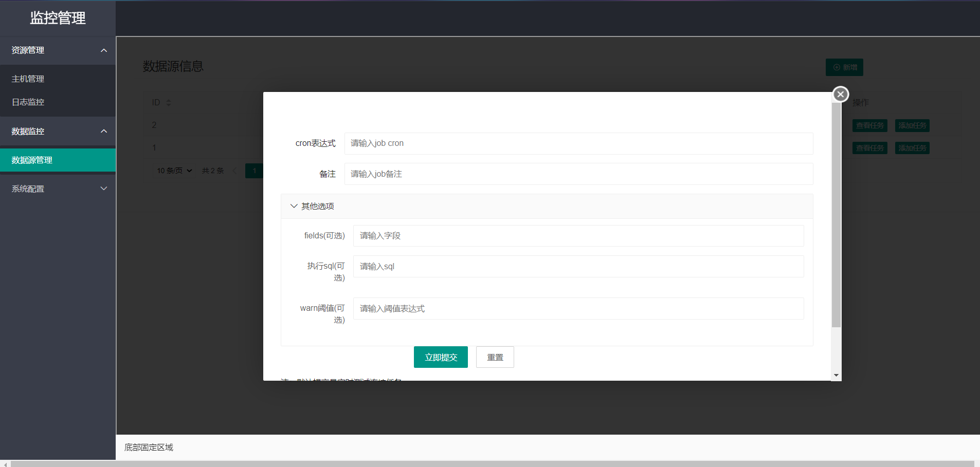Sort the table by the ID column arrows

[169, 103]
